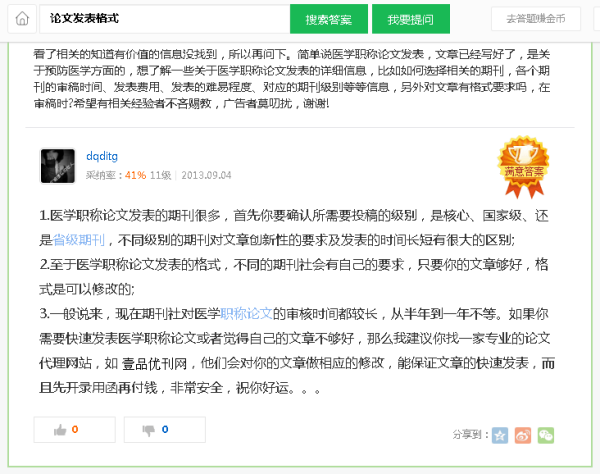Screen dimensions: 600x474
Task: Share to Qzone star icon
Action: pyautogui.click(x=500, y=435)
